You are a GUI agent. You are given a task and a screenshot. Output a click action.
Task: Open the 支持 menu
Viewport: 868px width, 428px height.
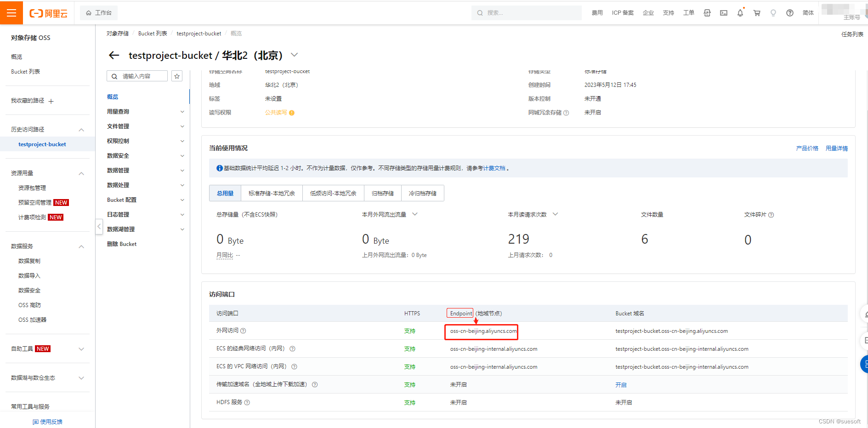coord(669,13)
